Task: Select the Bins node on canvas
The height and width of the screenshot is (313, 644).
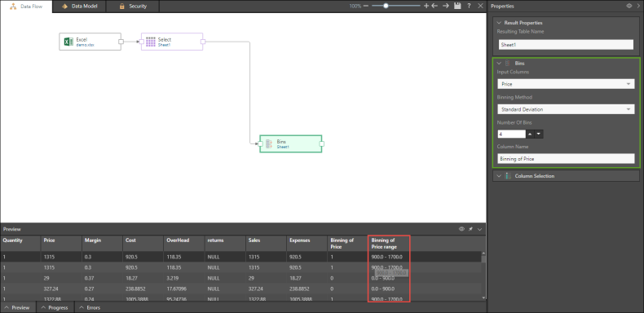Action: 290,143
